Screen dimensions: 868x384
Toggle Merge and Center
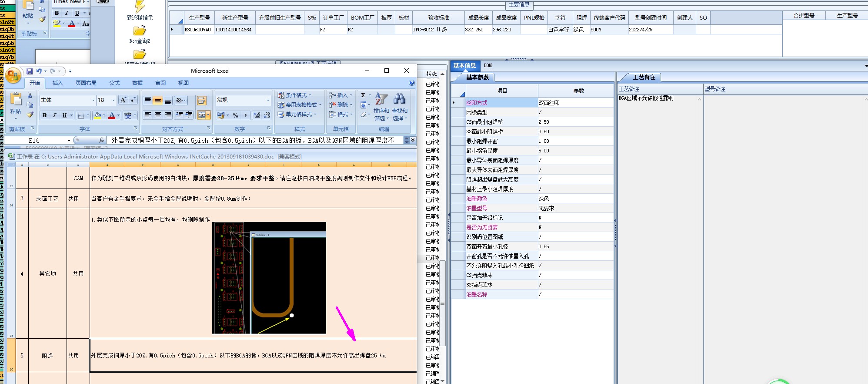tap(201, 115)
